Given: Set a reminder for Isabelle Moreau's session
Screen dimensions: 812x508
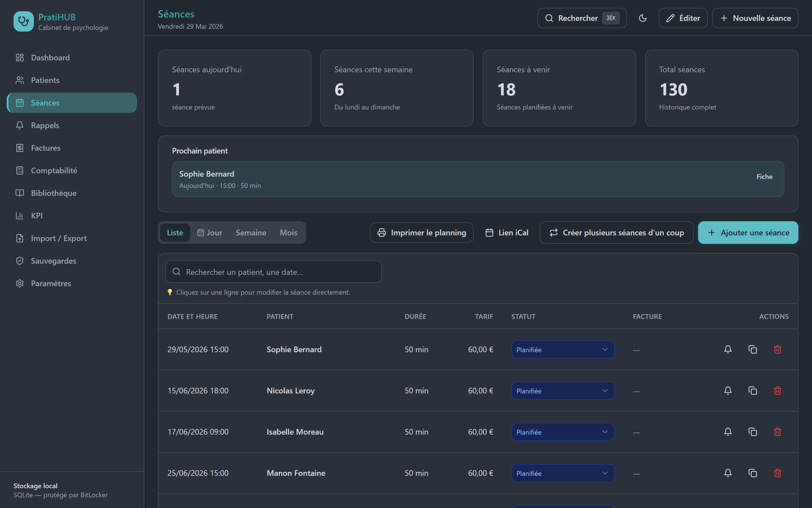Looking at the screenshot, I should [x=728, y=432].
